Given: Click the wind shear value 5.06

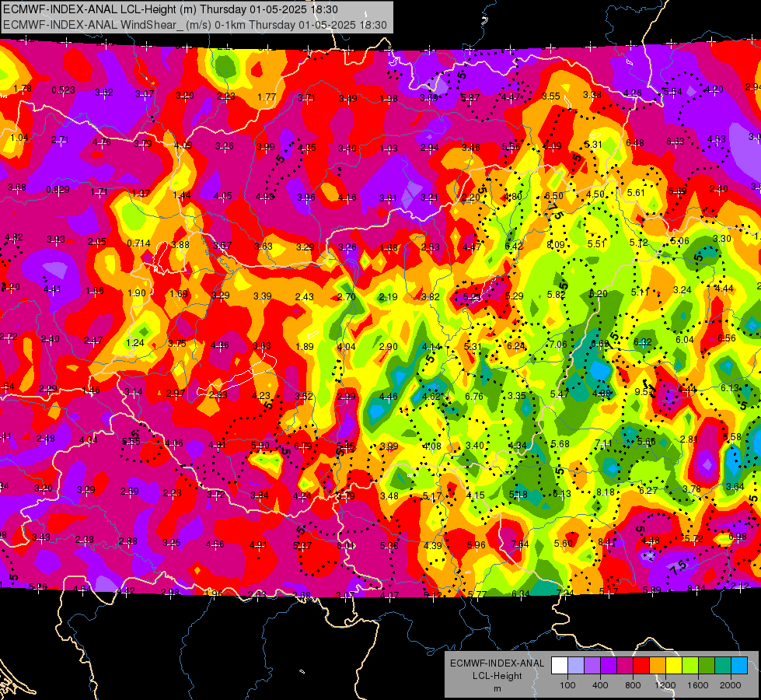Looking at the screenshot, I should [x=680, y=240].
